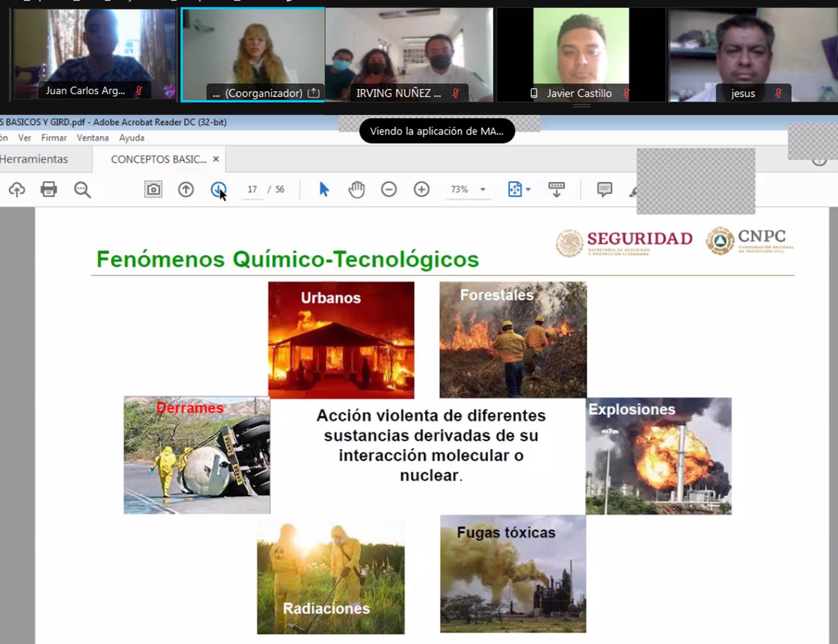Zoom out with minus icon
This screenshot has height=644, width=838.
tap(389, 190)
